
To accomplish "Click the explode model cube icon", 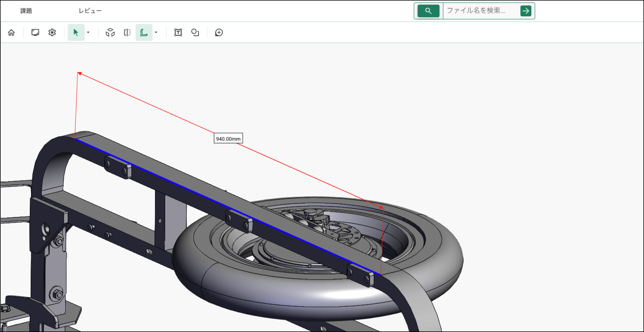I will click(110, 33).
